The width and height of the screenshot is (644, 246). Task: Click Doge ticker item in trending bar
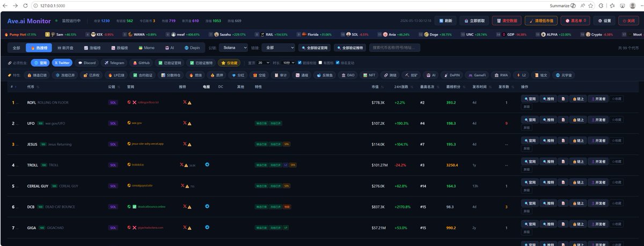434,34
